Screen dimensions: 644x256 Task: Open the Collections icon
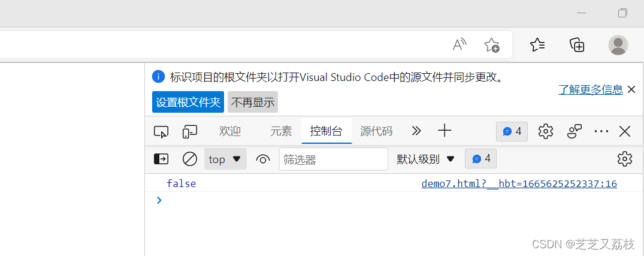click(x=577, y=44)
